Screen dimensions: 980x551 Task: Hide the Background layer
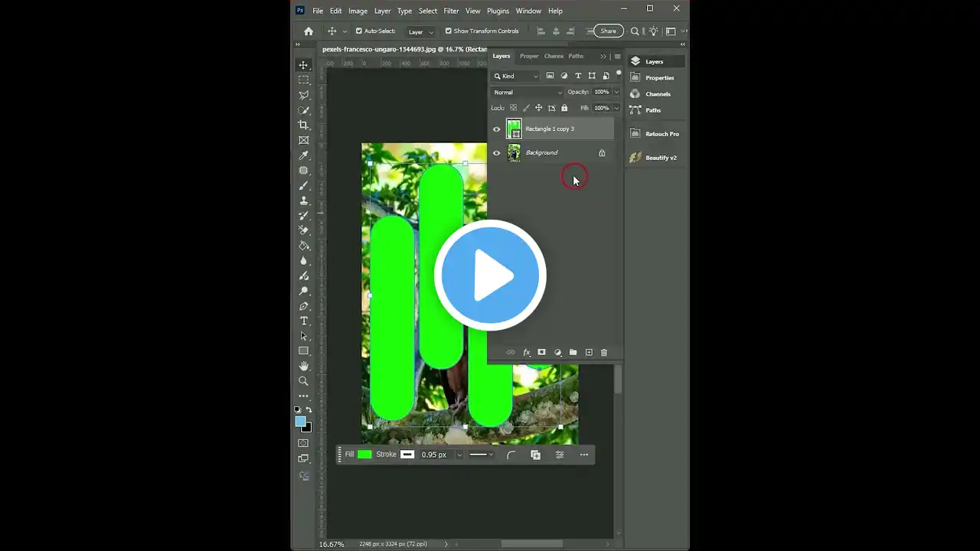coord(496,152)
